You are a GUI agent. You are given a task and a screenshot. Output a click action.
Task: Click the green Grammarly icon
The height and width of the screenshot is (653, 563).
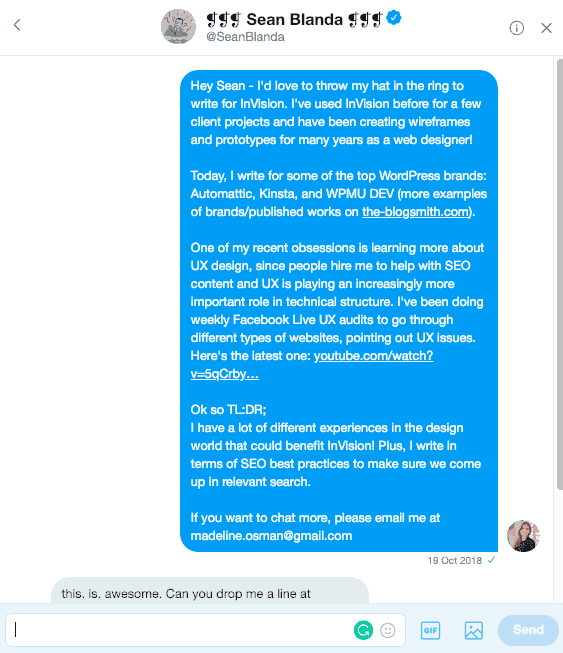(x=363, y=630)
